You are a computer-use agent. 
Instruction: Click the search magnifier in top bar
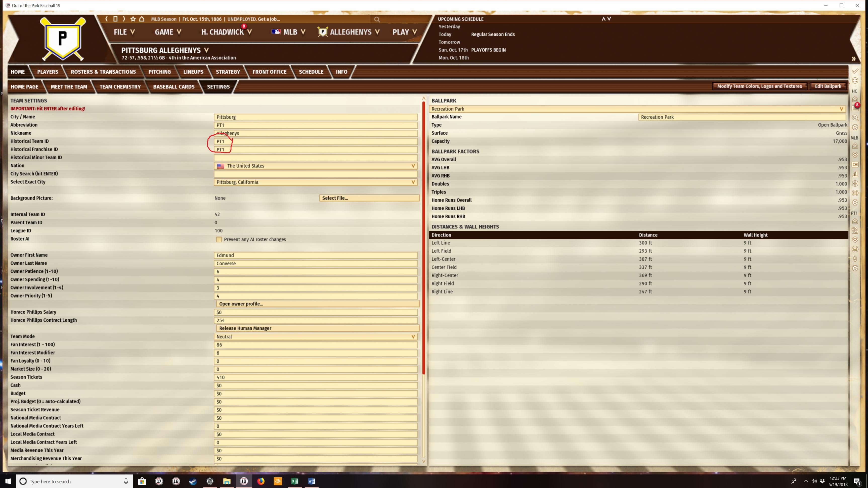point(377,20)
